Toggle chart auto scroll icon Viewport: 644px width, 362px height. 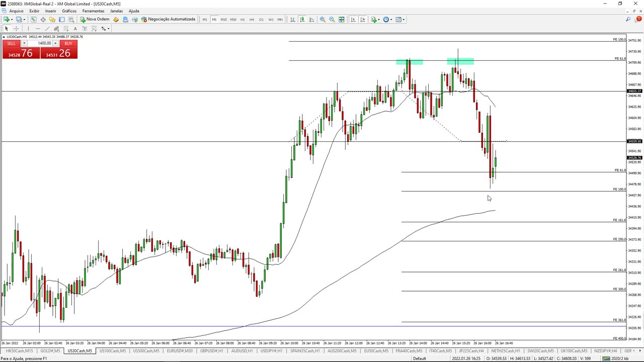[x=353, y=20]
